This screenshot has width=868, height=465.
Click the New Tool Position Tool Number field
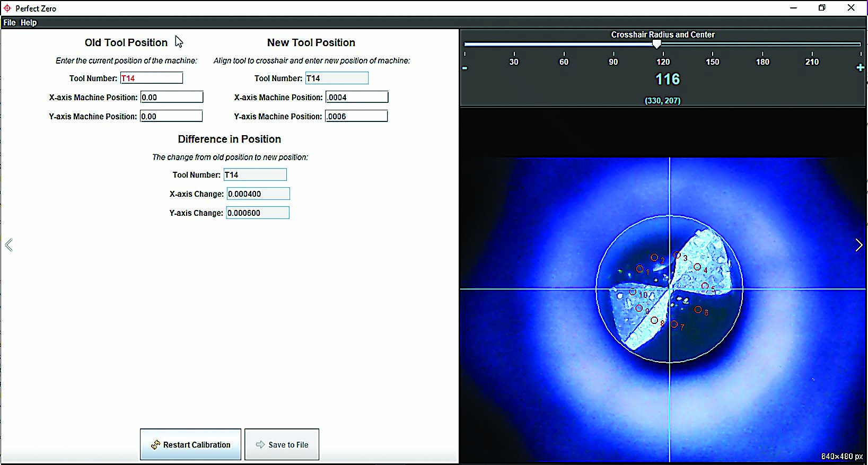pyautogui.click(x=337, y=78)
